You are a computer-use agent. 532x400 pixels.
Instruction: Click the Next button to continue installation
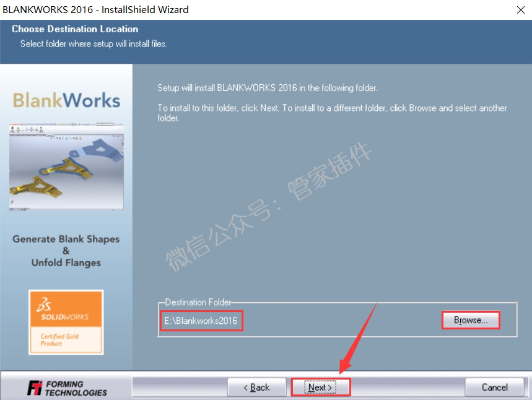pyautogui.click(x=320, y=387)
